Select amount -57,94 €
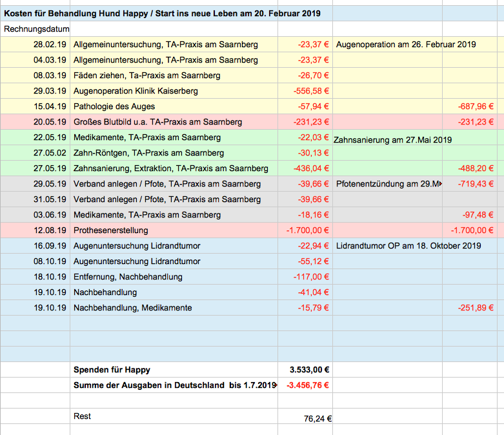Screen dimensions: 504x435 click(x=305, y=106)
